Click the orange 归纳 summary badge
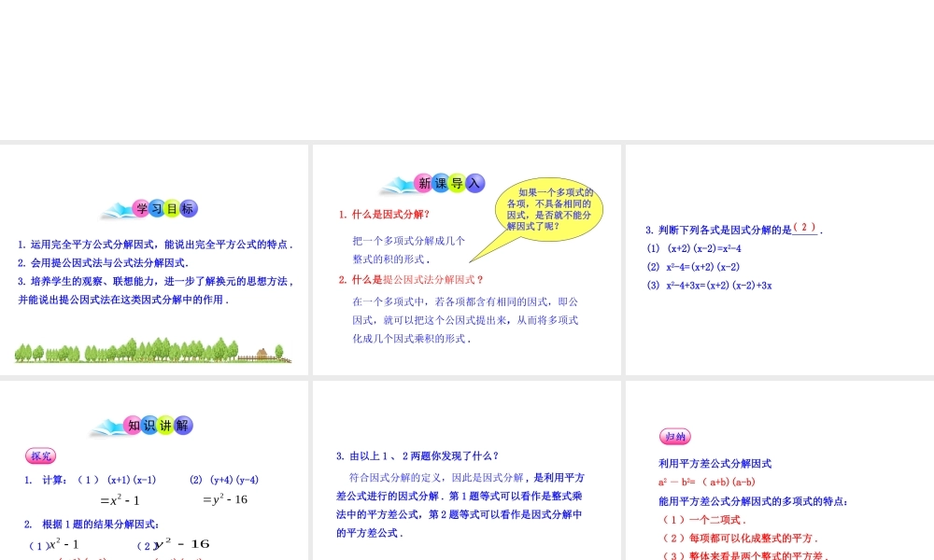The width and height of the screenshot is (934, 560). (x=676, y=435)
